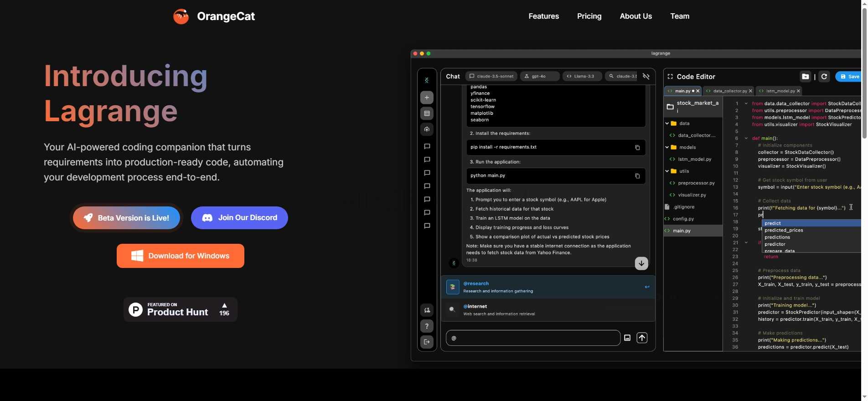Fold the imports block at line 1
This screenshot has height=401, width=868.
746,103
